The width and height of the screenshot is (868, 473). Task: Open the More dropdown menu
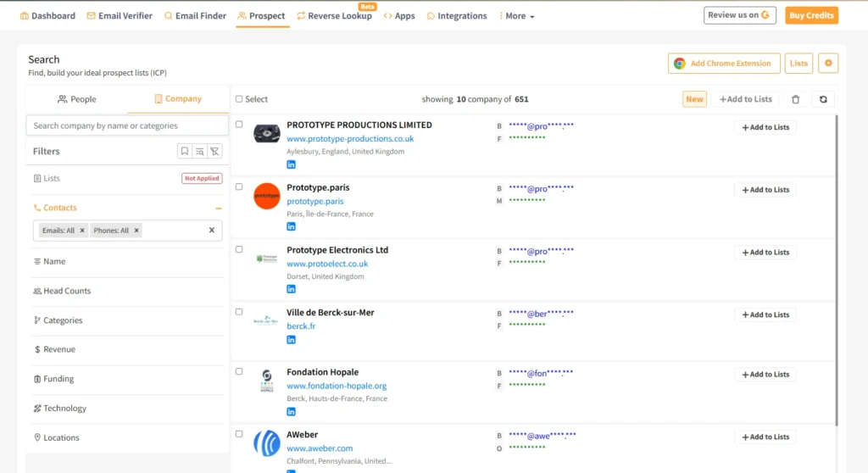tap(516, 16)
